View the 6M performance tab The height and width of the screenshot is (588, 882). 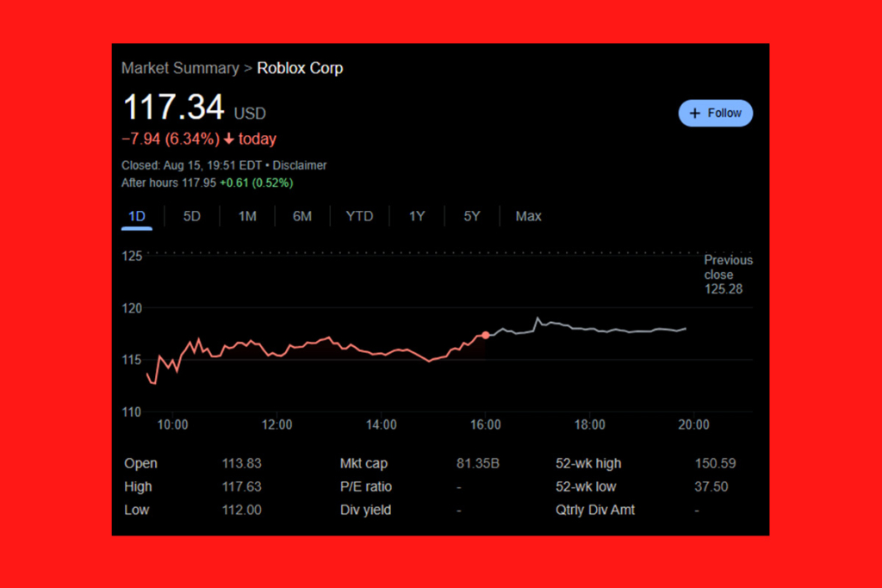pos(301,216)
